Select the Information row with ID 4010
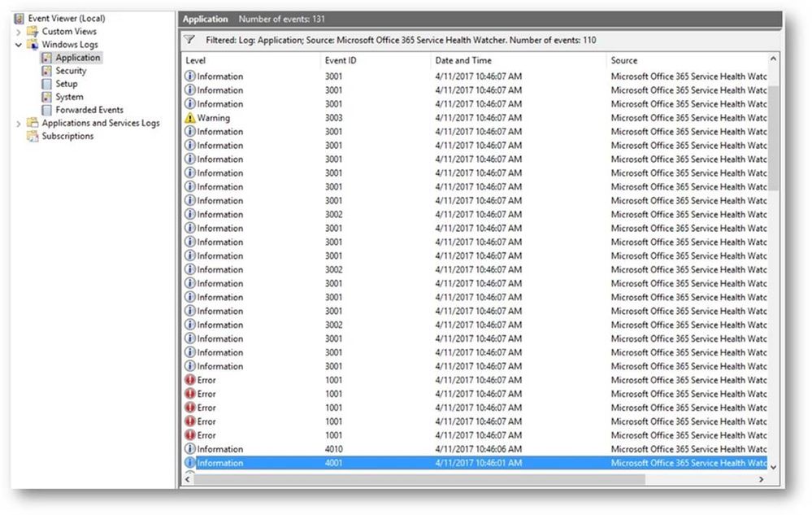 point(475,448)
